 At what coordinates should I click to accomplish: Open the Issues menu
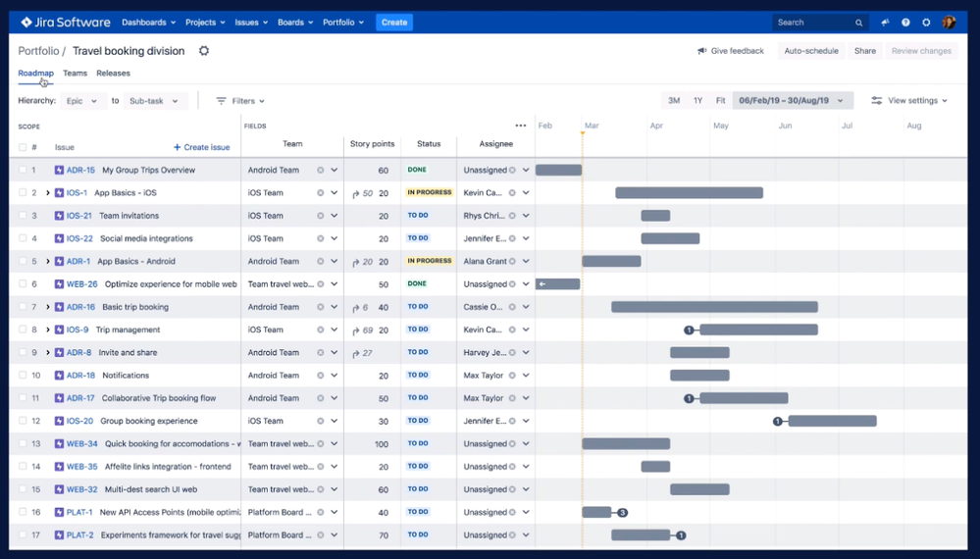tap(251, 23)
